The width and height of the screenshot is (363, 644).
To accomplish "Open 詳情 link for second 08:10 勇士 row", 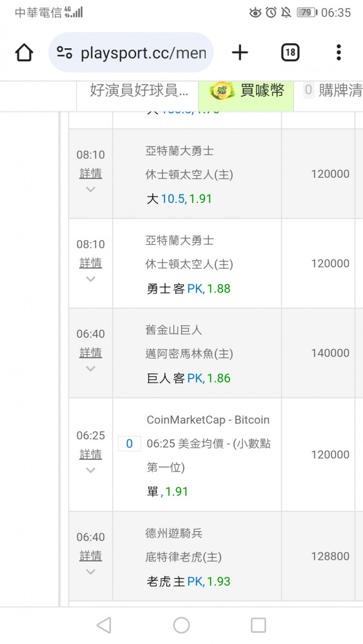I will [90, 263].
